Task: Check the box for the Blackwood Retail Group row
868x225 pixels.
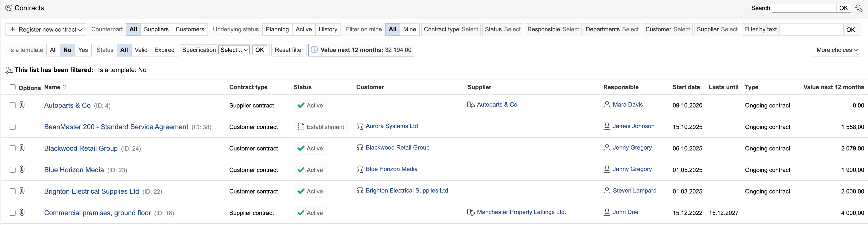Action: [13, 148]
